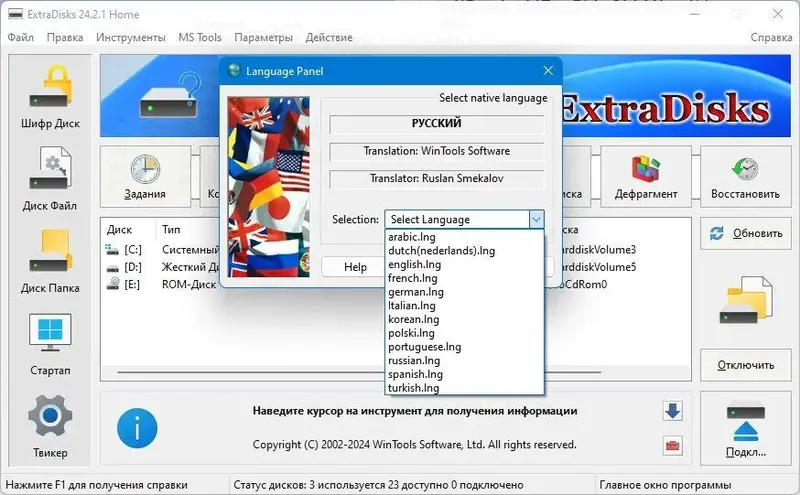The height and width of the screenshot is (495, 800).
Task: Close the Language Panel dialog
Action: [548, 71]
